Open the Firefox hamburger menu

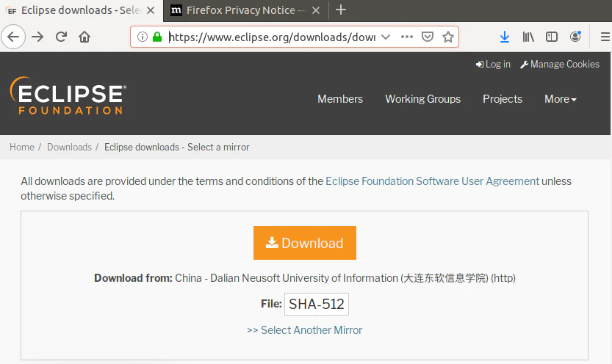(605, 37)
